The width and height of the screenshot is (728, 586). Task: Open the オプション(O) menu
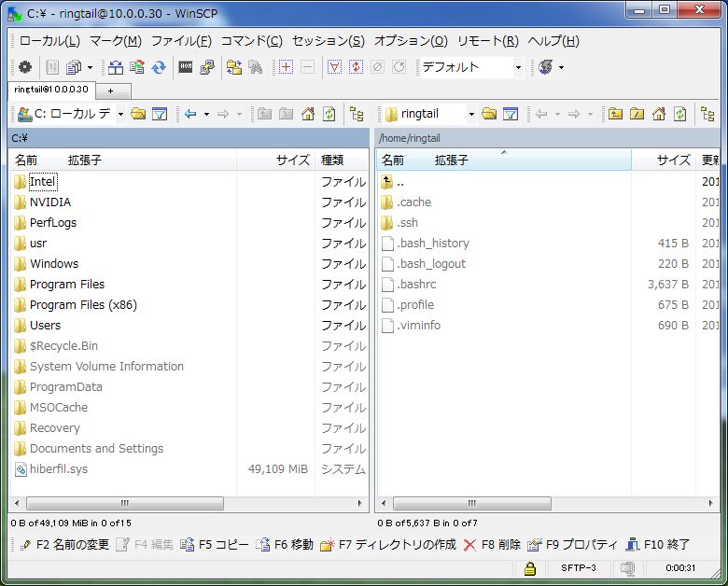[x=411, y=41]
